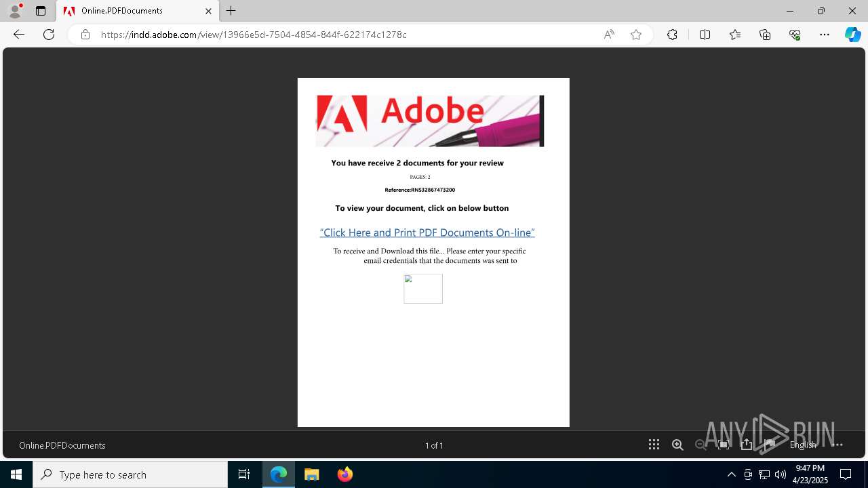Zoom in on the document
This screenshot has width=868, height=488.
point(677,445)
